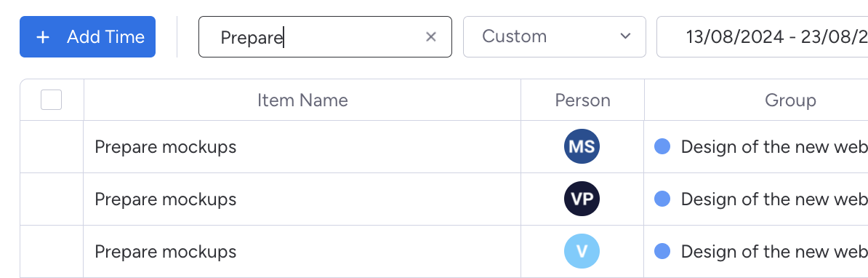Click the group color dot in the VP row
The height and width of the screenshot is (278, 868).
pyautogui.click(x=662, y=199)
